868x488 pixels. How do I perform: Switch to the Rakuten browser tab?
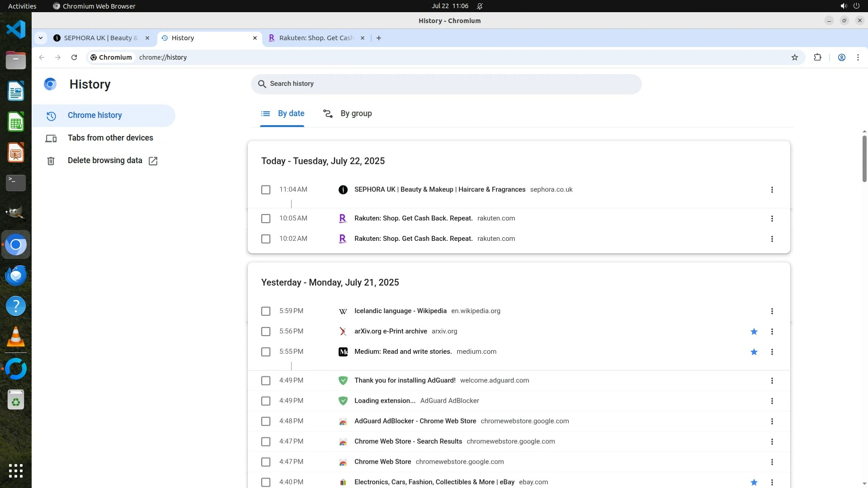316,38
